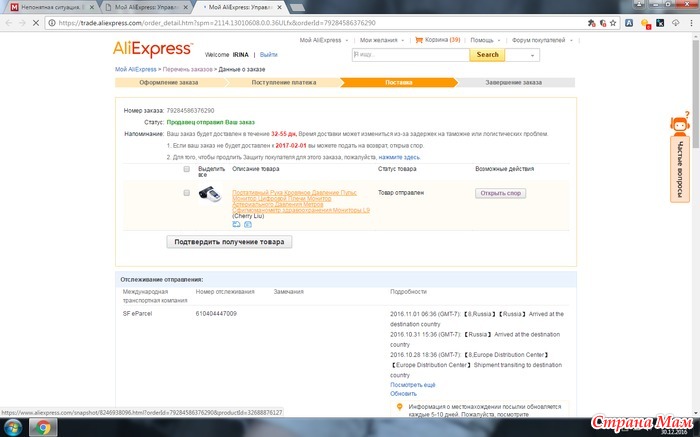
Task: Select the active 'Мой AliExpress: Управл' tab
Action: point(242,7)
